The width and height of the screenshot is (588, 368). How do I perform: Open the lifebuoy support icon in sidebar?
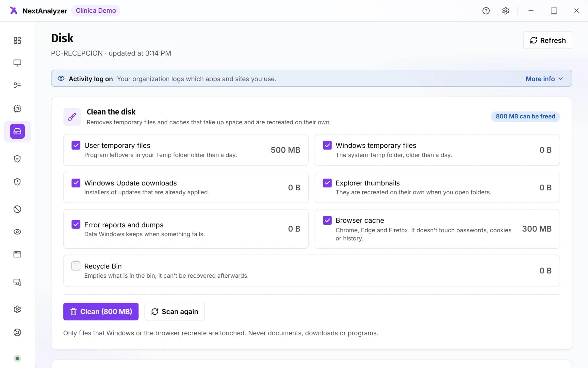[17, 332]
